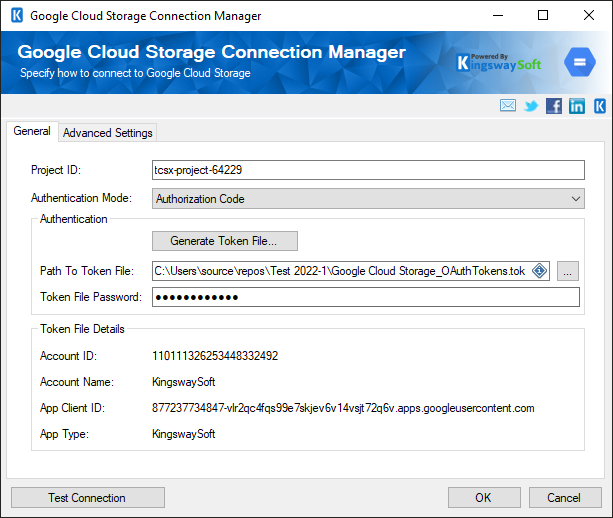Switch to the General tab
613x518 pixels.
tap(32, 131)
